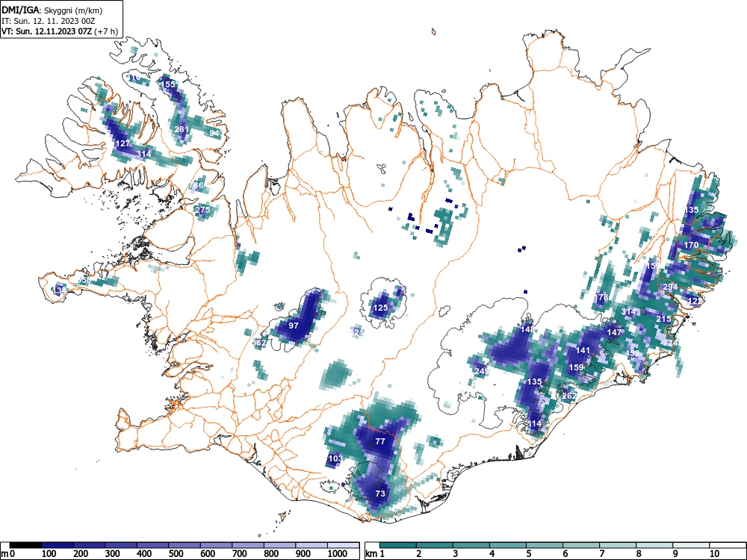Viewport: 747px width, 560px height.
Task: Select the 215 value label
Action: [663, 319]
